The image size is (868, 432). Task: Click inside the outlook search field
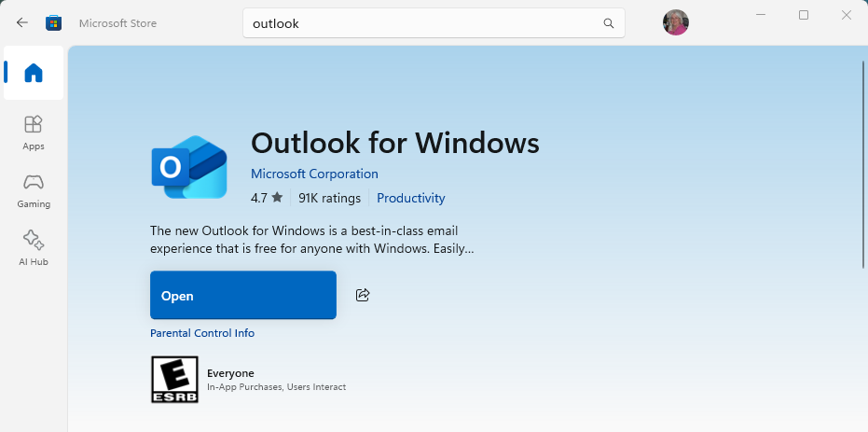click(434, 23)
